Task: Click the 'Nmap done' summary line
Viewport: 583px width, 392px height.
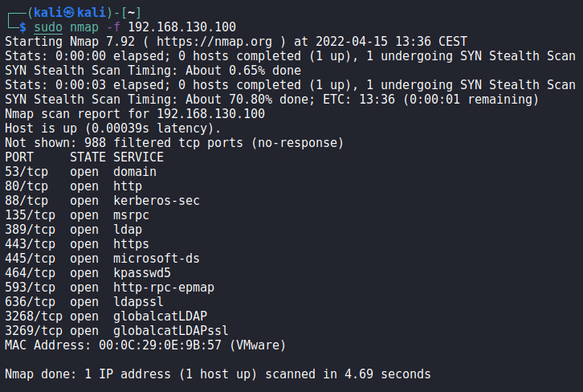Action: click(218, 374)
